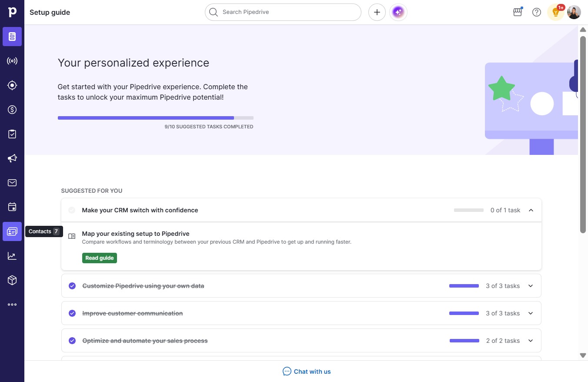Open Contacts via the card sidebar icon
Screen dimensions: 588x382
[x=12, y=231]
